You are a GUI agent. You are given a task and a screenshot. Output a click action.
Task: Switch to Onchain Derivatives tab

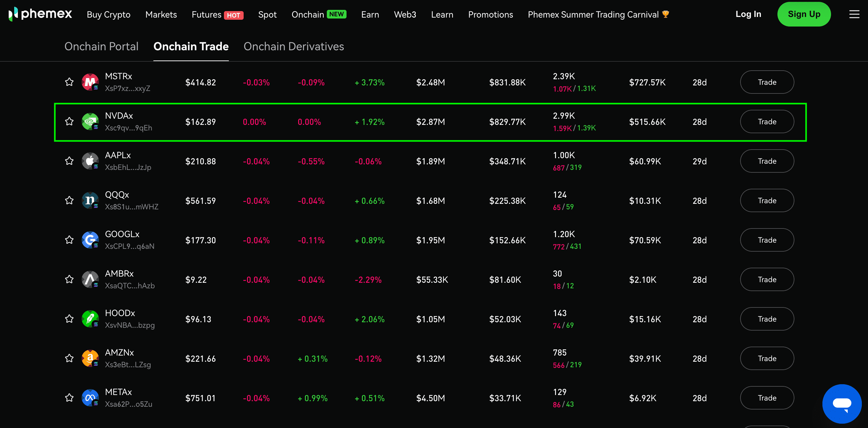[x=294, y=46]
